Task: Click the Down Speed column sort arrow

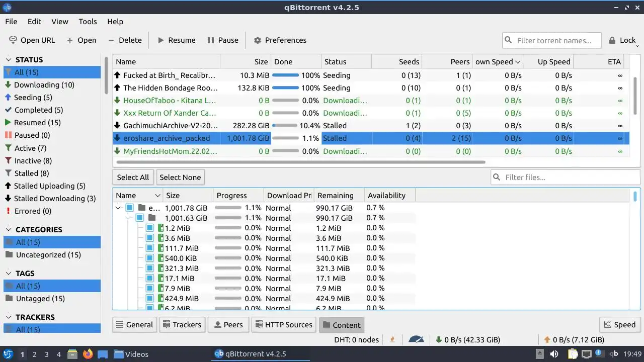Action: coord(517,62)
